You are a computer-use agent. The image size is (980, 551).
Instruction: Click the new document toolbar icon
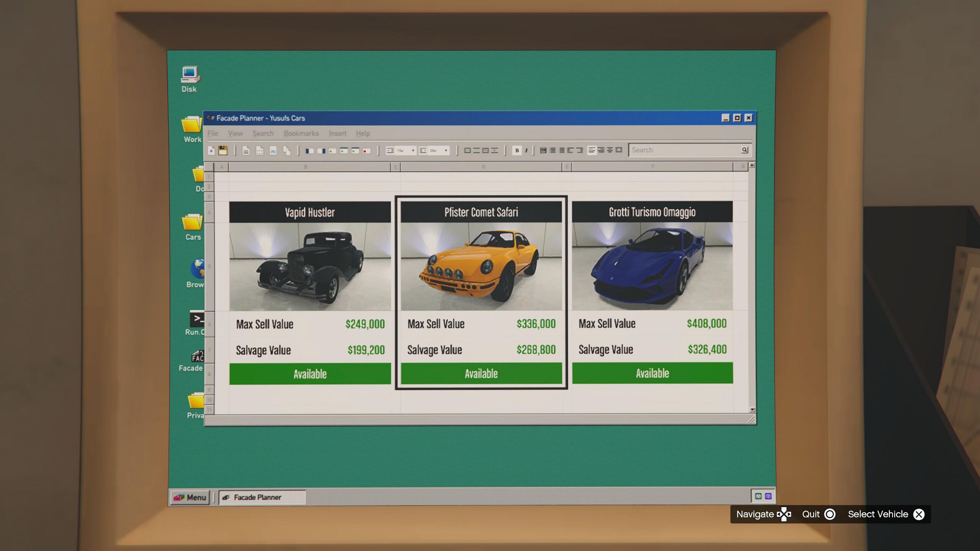[211, 151]
